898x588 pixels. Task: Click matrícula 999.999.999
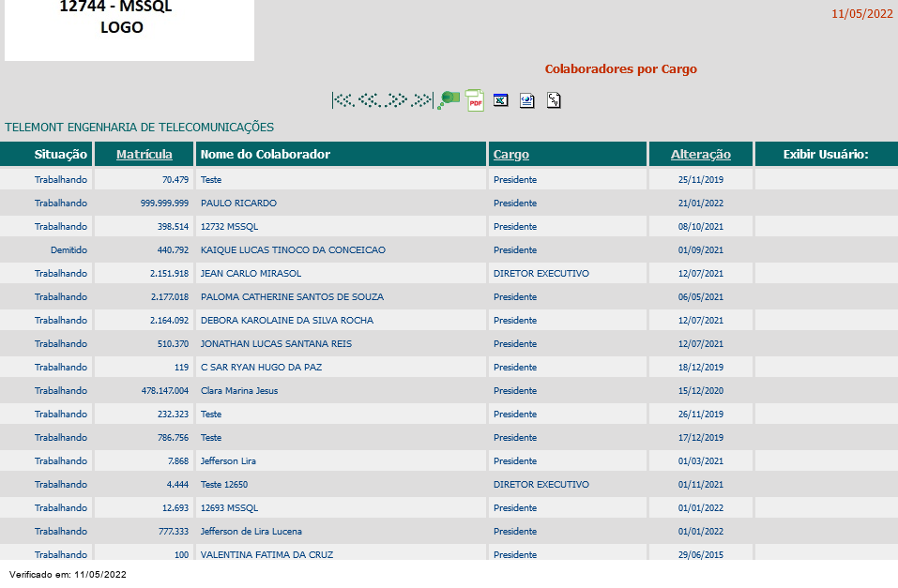click(164, 204)
